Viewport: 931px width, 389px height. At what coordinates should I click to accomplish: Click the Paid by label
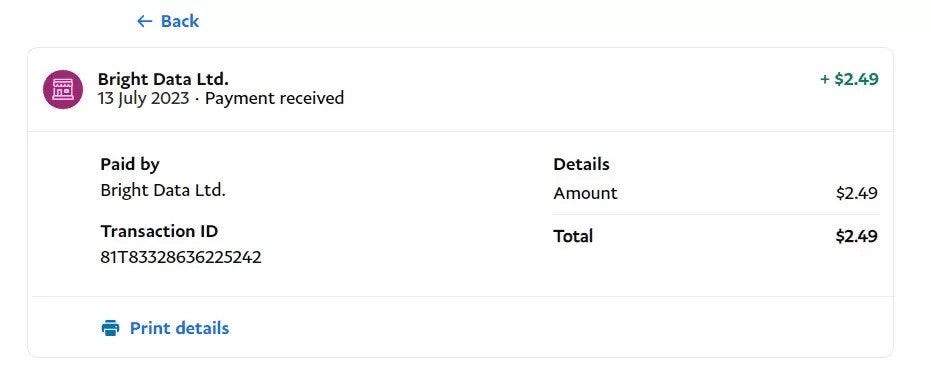coord(130,165)
